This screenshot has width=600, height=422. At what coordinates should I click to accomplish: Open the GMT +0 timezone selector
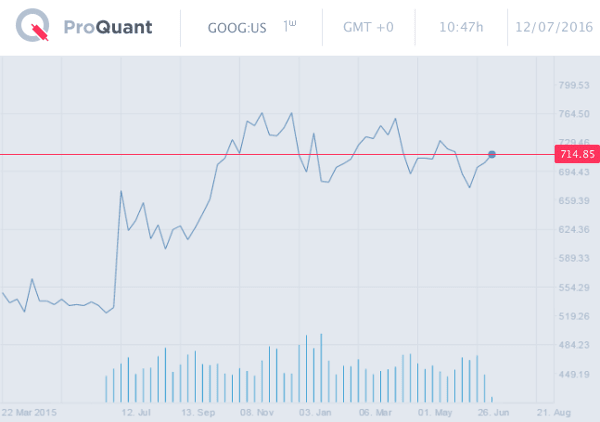(x=368, y=27)
